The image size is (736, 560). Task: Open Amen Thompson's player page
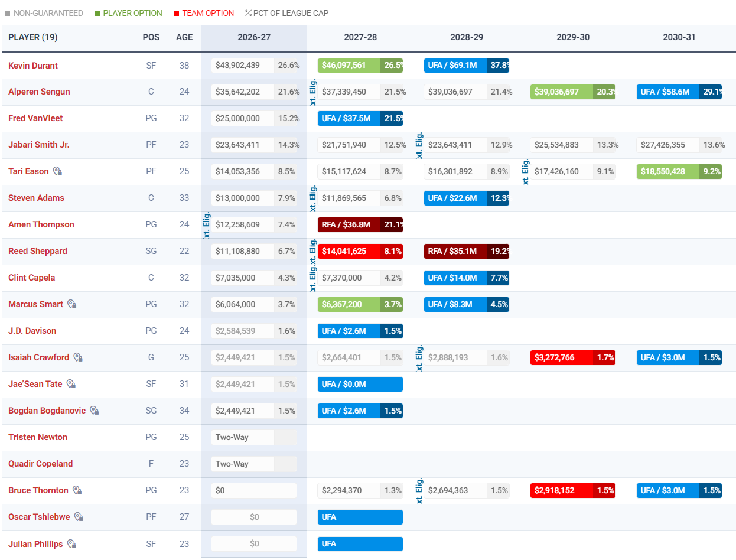pyautogui.click(x=41, y=224)
